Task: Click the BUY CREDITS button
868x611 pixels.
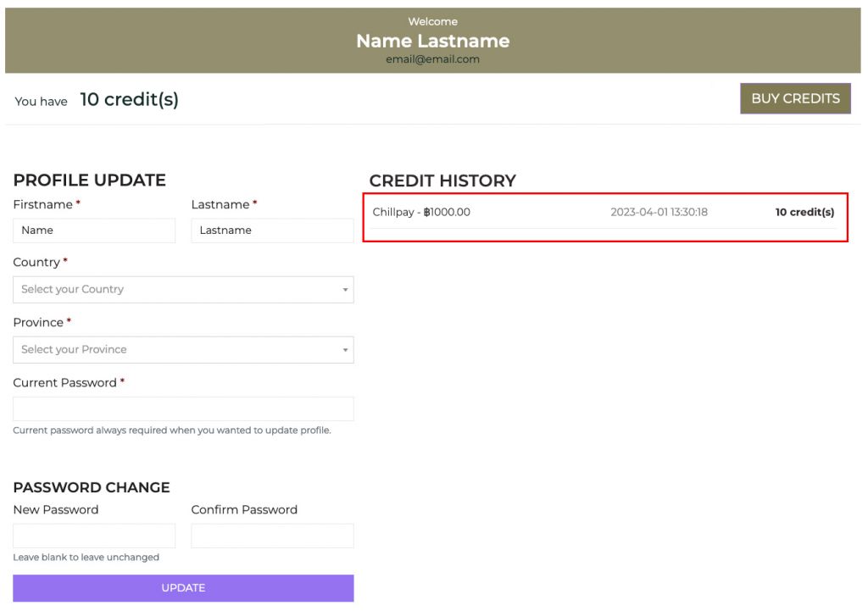Action: 795,98
